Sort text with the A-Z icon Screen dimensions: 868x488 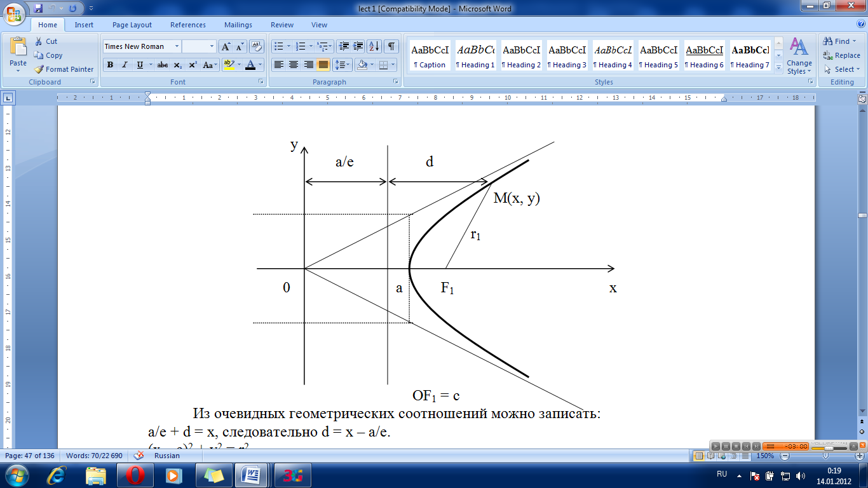point(375,46)
